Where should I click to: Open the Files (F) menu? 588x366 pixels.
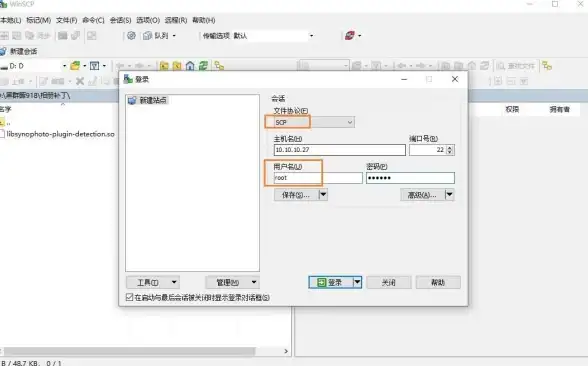pos(67,20)
